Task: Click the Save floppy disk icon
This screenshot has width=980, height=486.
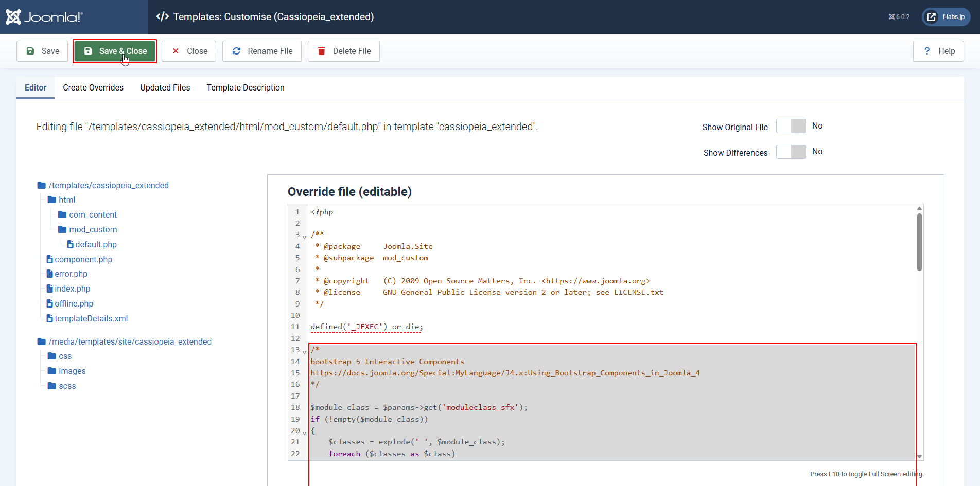Action: (30, 51)
